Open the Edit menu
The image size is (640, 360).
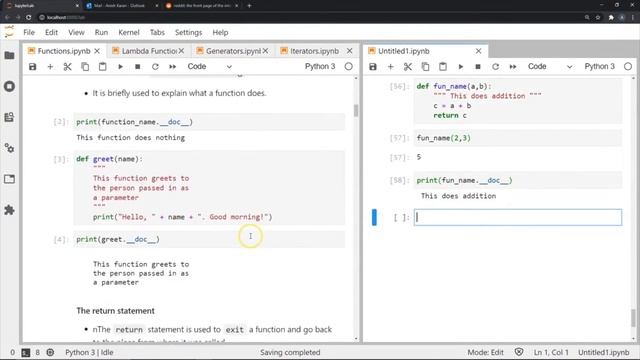click(x=51, y=32)
